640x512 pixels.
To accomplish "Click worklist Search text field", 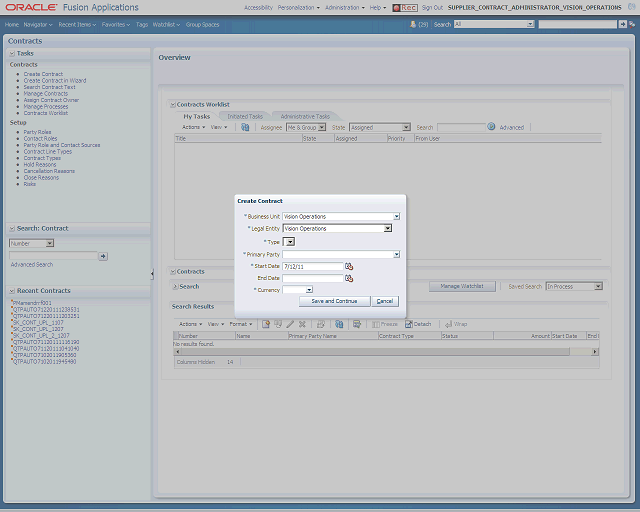I will tap(461, 127).
